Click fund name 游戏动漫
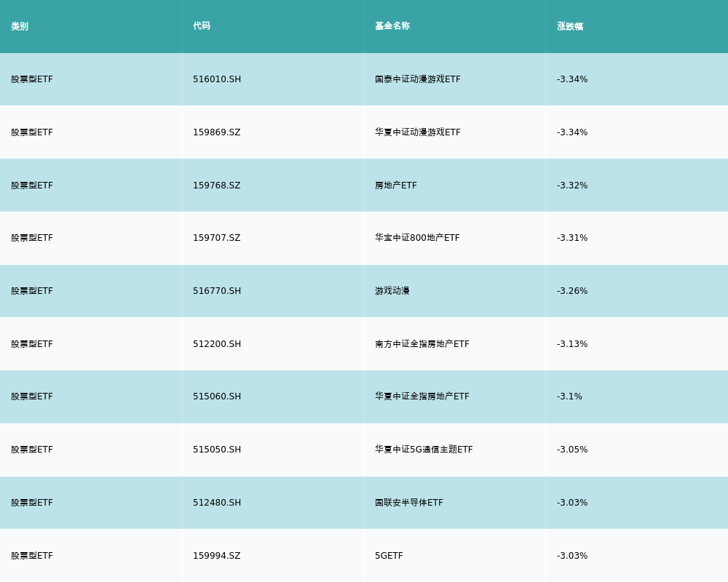The image size is (728, 582). 392,291
